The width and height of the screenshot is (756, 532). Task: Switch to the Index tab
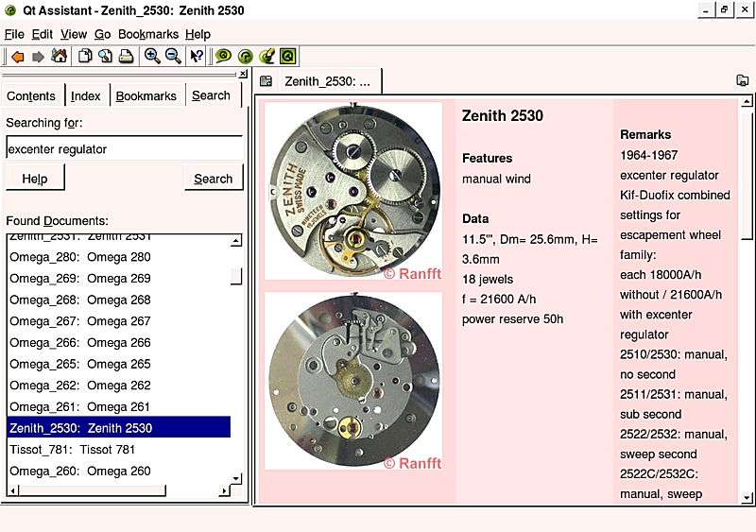pos(86,96)
